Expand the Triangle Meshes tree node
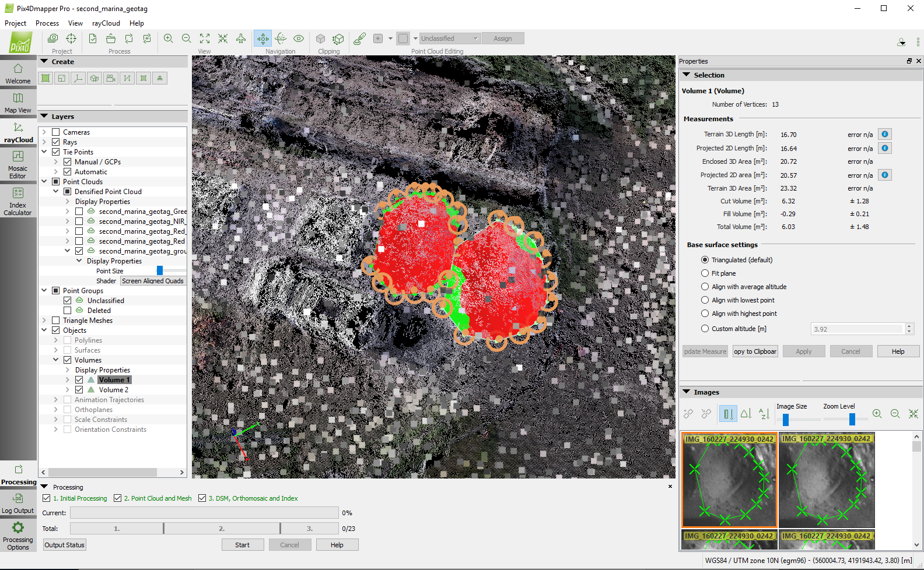 pos(44,321)
